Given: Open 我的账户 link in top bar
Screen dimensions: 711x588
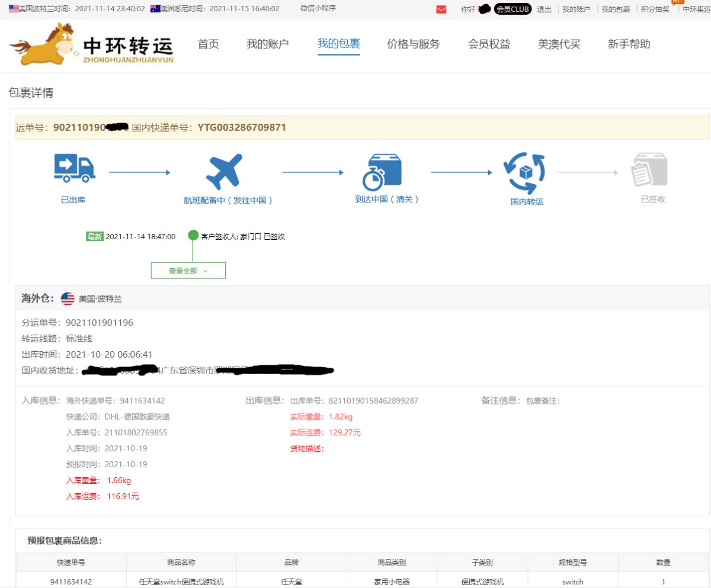Looking at the screenshot, I should tap(577, 9).
